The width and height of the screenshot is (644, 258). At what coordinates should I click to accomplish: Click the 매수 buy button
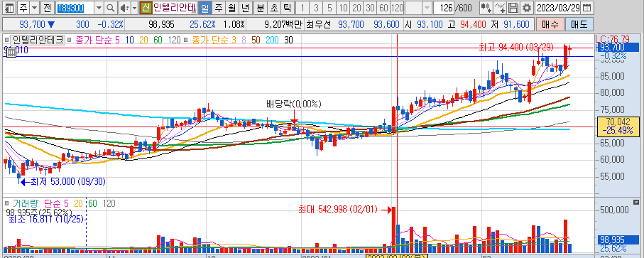(550, 25)
